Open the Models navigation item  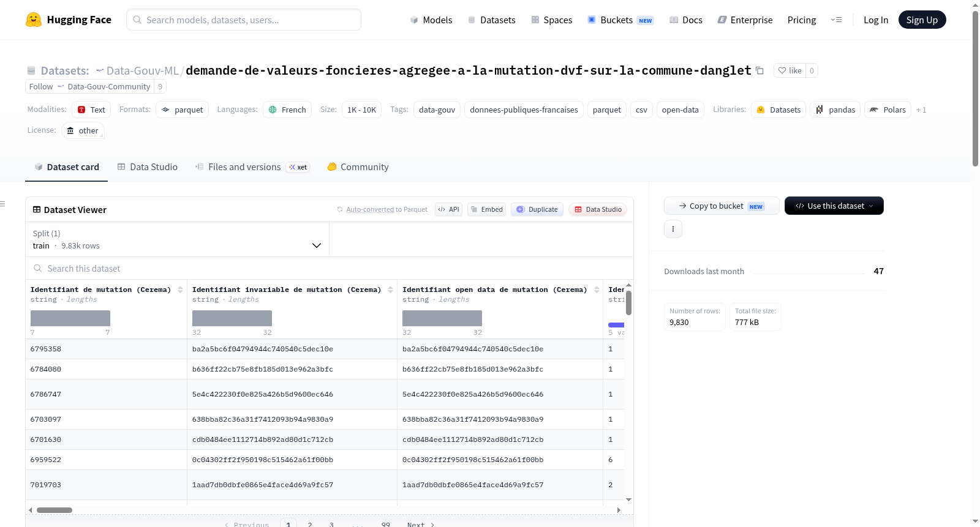pyautogui.click(x=431, y=20)
